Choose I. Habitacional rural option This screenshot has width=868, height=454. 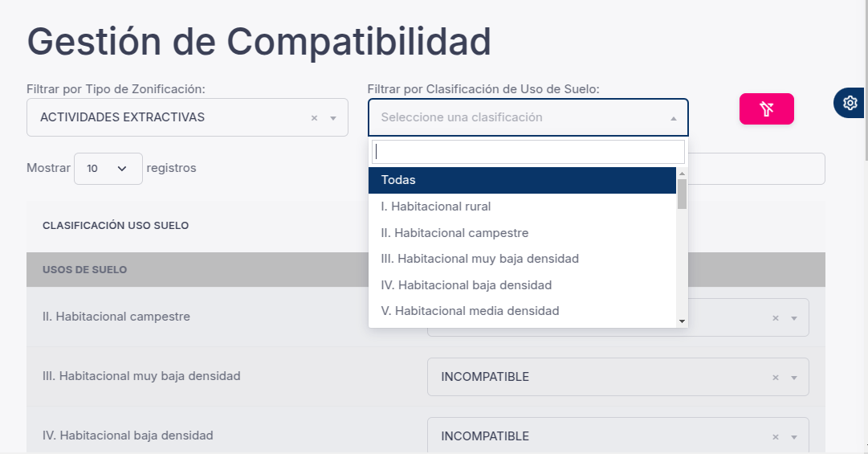pyautogui.click(x=522, y=207)
